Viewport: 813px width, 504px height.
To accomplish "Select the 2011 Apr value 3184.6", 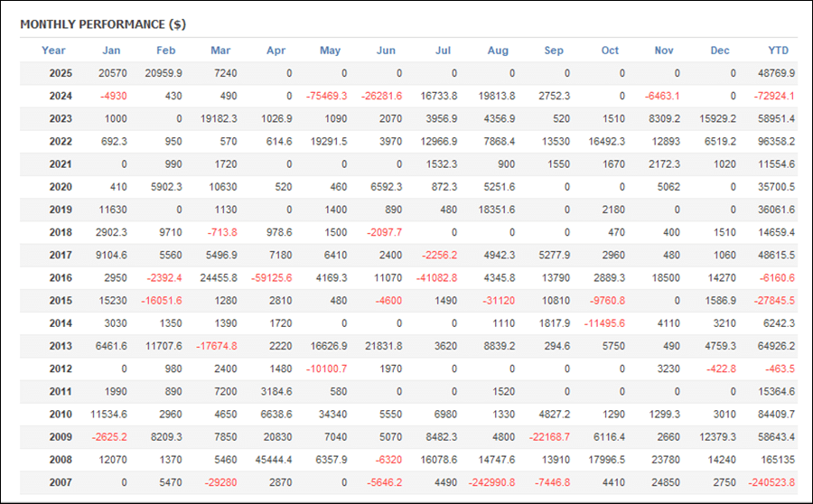I will (x=276, y=391).
